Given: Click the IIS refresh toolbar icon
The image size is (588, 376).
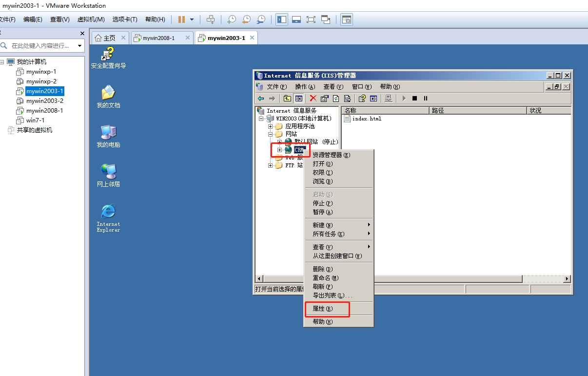Looking at the screenshot, I should pos(335,99).
